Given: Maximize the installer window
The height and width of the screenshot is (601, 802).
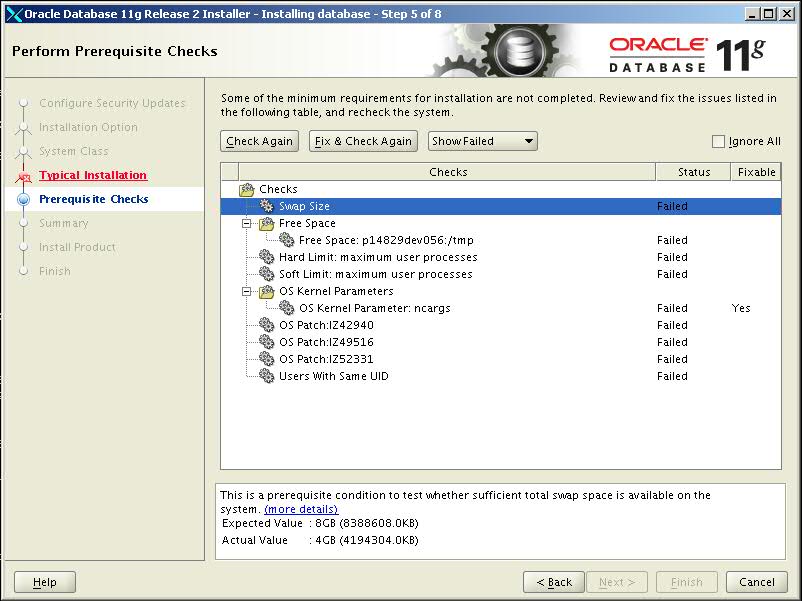Looking at the screenshot, I should [x=768, y=14].
